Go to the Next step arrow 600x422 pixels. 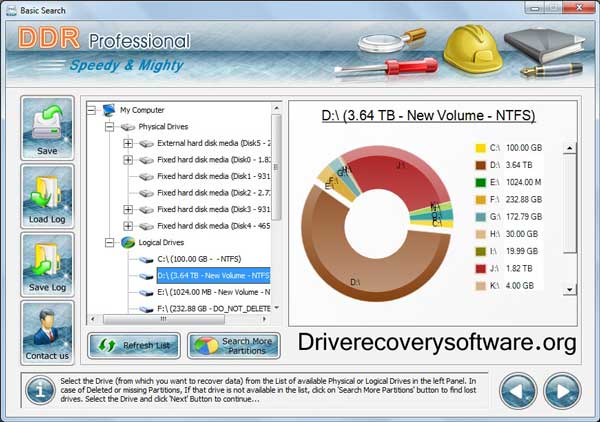pos(562,391)
